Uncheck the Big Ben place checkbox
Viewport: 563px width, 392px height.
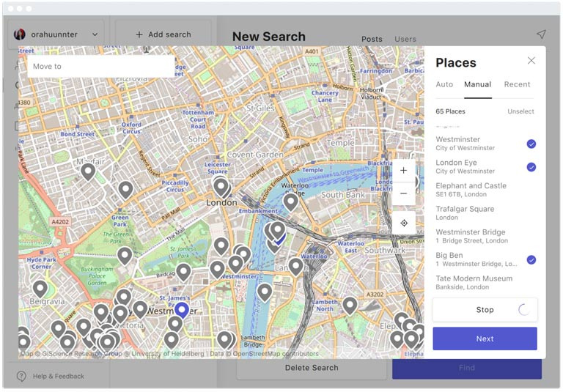531,259
